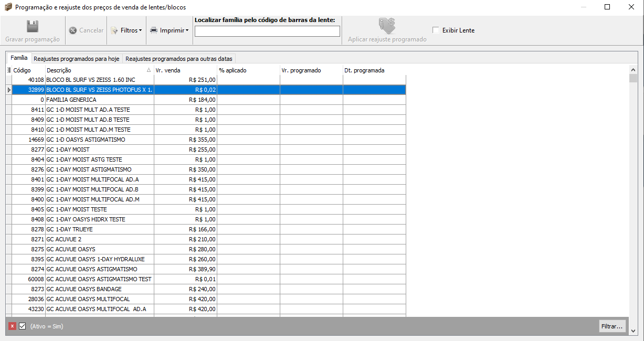Click the barcode search input field
The height and width of the screenshot is (341, 644).
click(267, 31)
